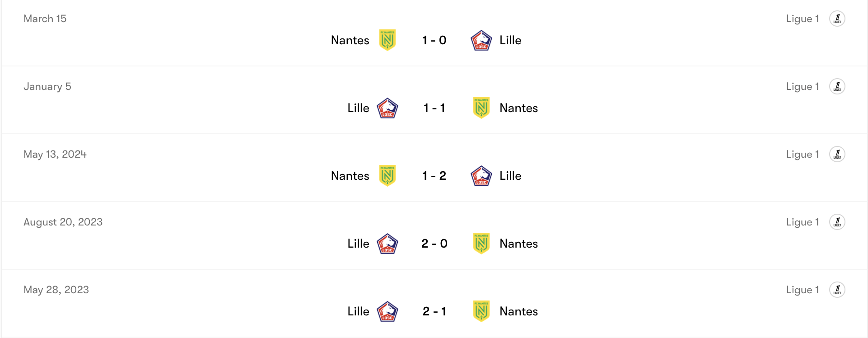Click Nantes crest in March 15 match
Screen dimensions: 868x338
click(x=387, y=40)
